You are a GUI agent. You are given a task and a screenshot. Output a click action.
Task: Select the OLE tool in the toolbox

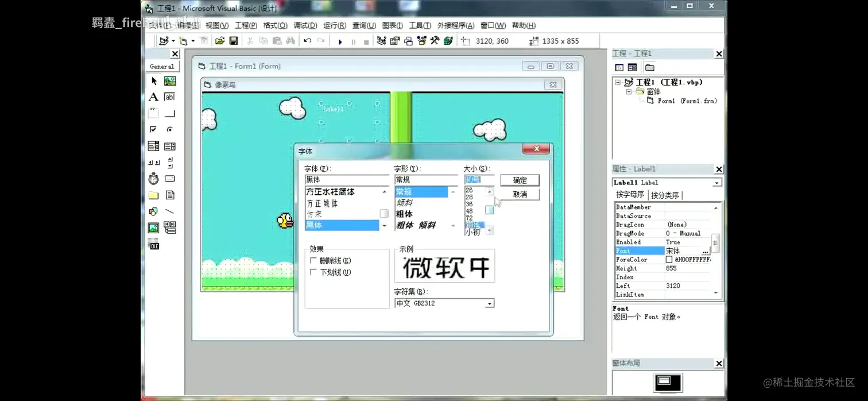pyautogui.click(x=154, y=245)
